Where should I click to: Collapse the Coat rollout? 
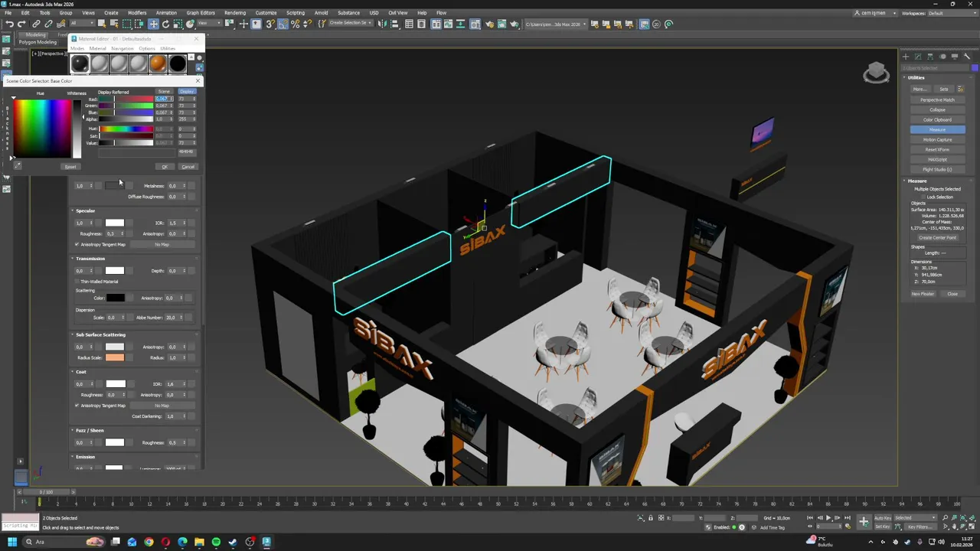(x=81, y=372)
